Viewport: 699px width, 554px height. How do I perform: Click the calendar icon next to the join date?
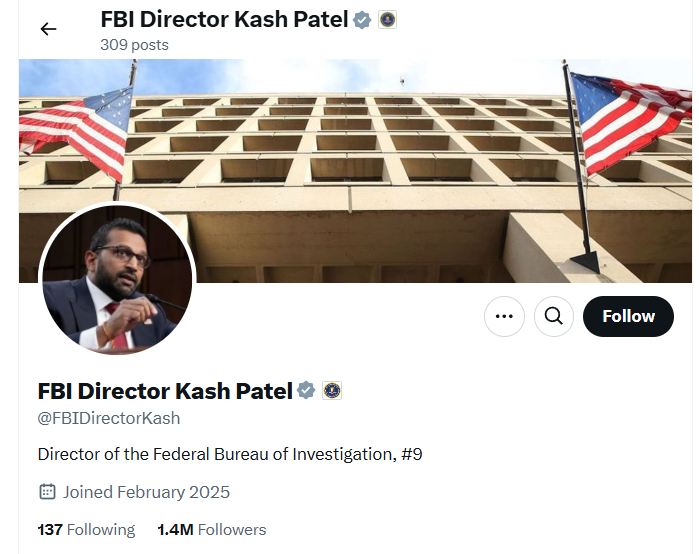tap(47, 492)
